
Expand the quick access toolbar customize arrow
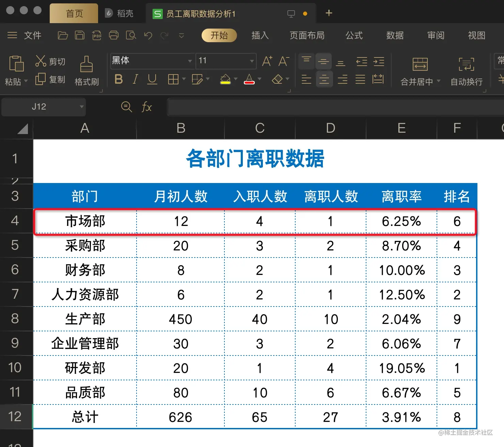click(182, 35)
